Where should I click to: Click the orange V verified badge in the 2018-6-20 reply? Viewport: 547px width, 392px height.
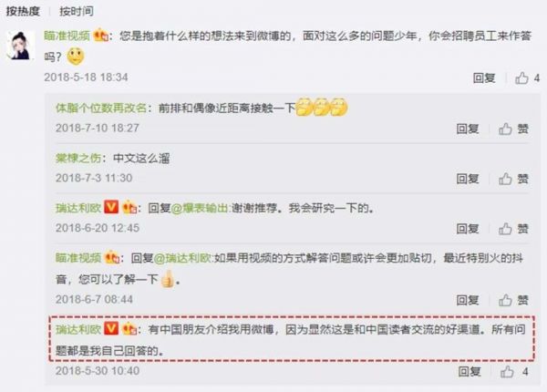111,207
